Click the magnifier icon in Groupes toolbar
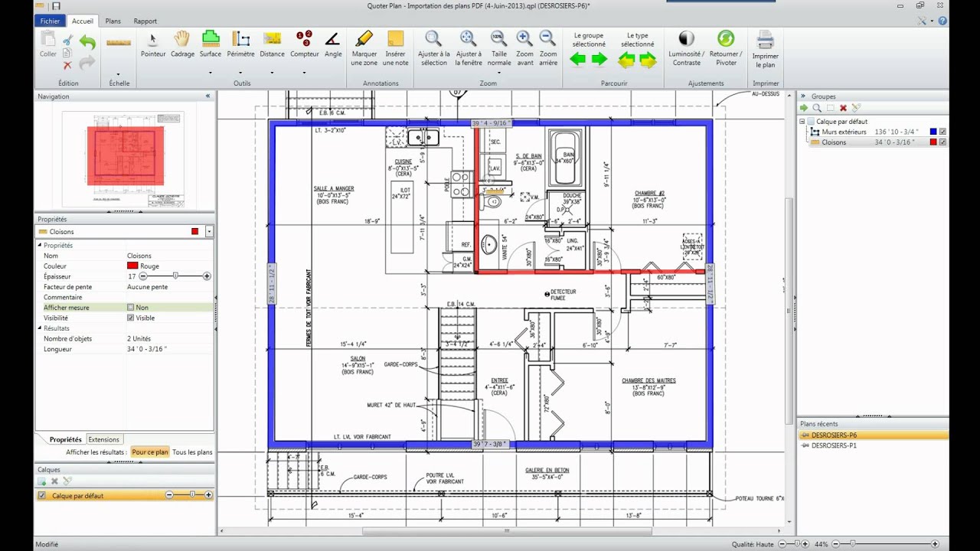Image resolution: width=980 pixels, height=551 pixels. [817, 108]
